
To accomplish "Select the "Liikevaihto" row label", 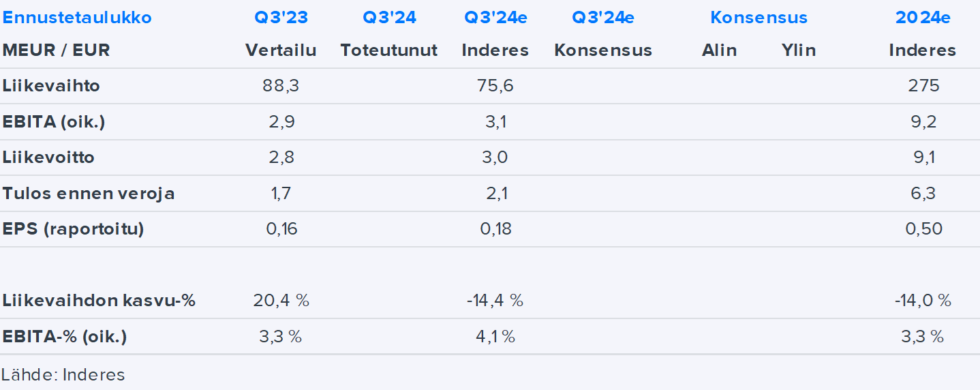I will (51, 86).
